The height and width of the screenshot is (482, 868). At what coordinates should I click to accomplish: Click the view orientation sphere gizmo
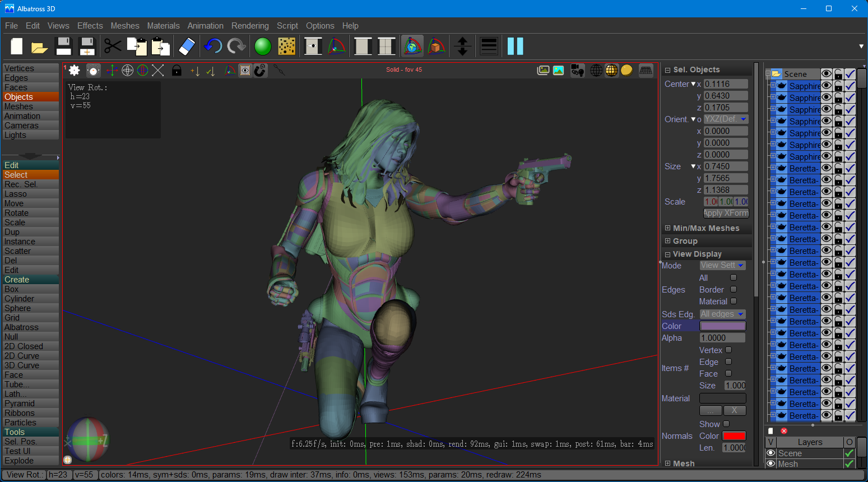(x=88, y=440)
